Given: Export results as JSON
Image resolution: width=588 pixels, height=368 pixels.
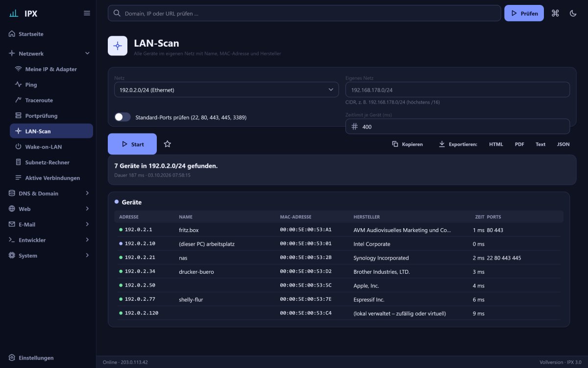Looking at the screenshot, I should coord(563,144).
